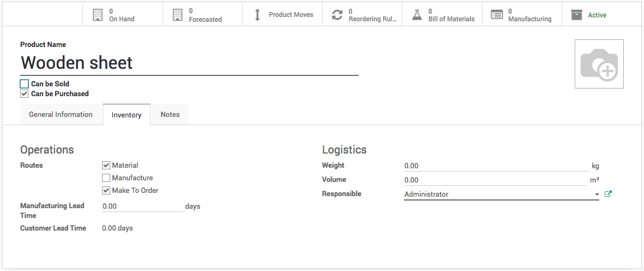Uncheck the Can be Purchased checkbox
The image size is (644, 271).
coord(24,94)
